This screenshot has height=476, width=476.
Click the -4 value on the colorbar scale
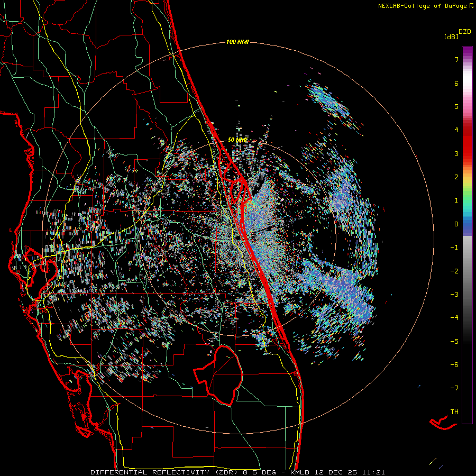point(454,318)
